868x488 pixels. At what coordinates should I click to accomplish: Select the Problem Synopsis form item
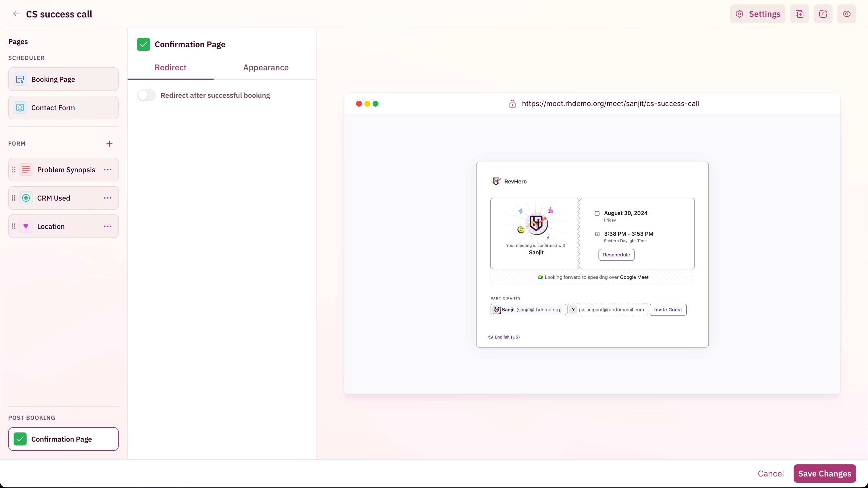tap(63, 170)
